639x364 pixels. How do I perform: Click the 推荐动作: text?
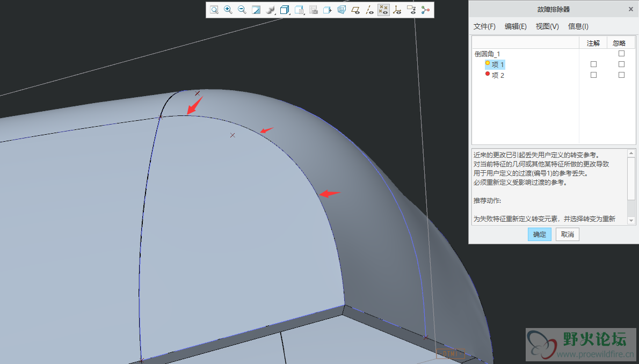pos(487,201)
